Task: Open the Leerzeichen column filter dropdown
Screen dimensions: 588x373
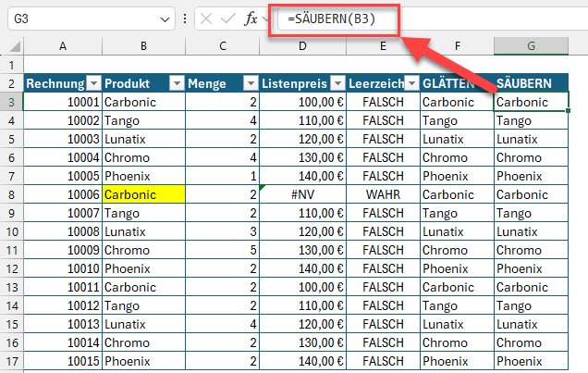Action: [410, 84]
